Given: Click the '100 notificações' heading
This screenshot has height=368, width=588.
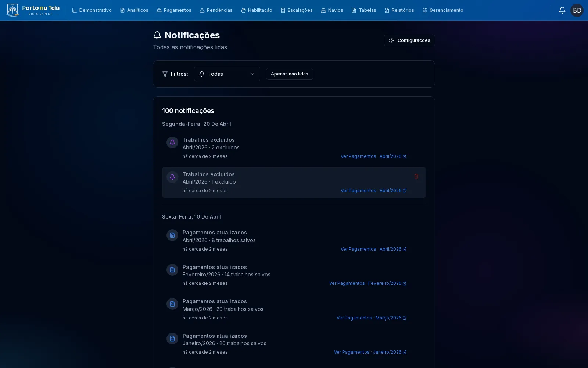Looking at the screenshot, I should [x=188, y=111].
